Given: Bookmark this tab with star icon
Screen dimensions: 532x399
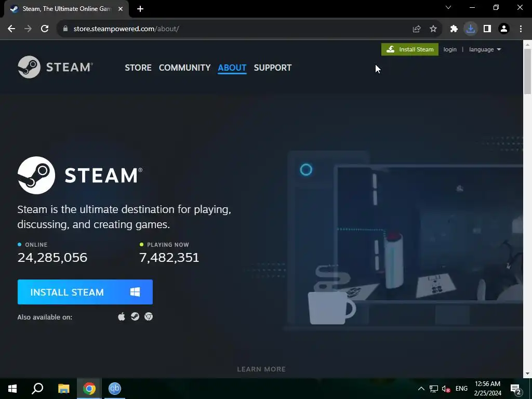Looking at the screenshot, I should coord(433,29).
